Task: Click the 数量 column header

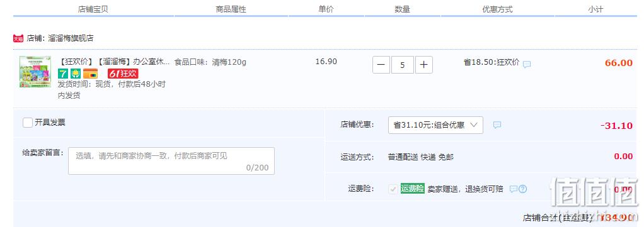Action: 403,9
